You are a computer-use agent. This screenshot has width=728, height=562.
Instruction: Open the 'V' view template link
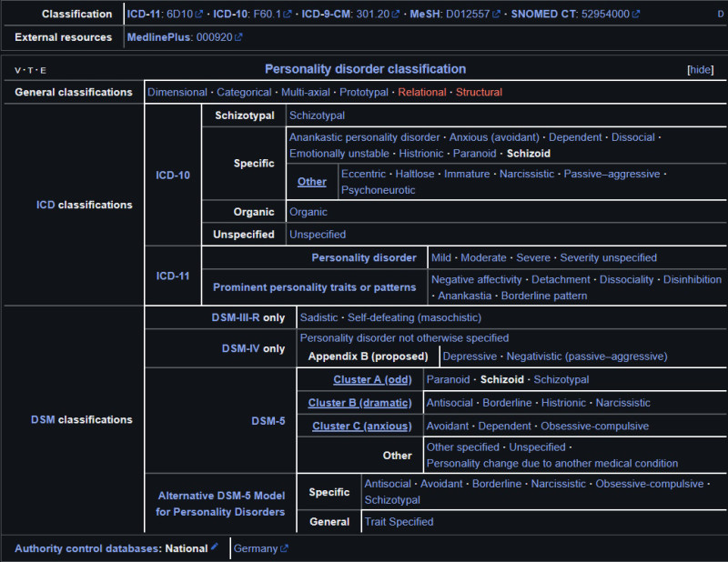[x=19, y=70]
